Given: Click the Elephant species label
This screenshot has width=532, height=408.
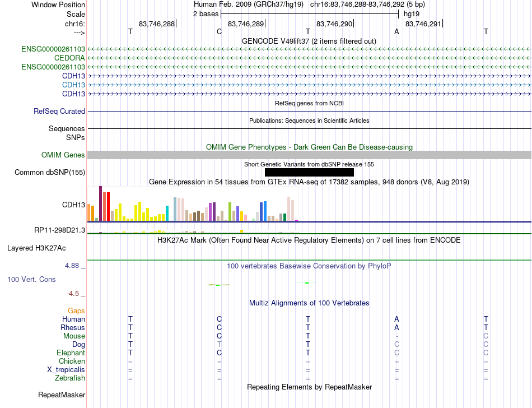Looking at the screenshot, I should pos(71,353).
